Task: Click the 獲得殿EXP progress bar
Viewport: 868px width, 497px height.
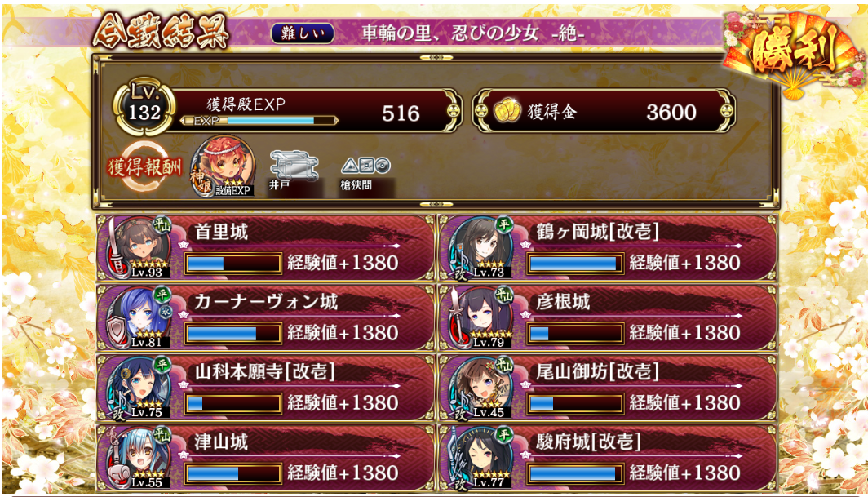Action: [x=259, y=121]
